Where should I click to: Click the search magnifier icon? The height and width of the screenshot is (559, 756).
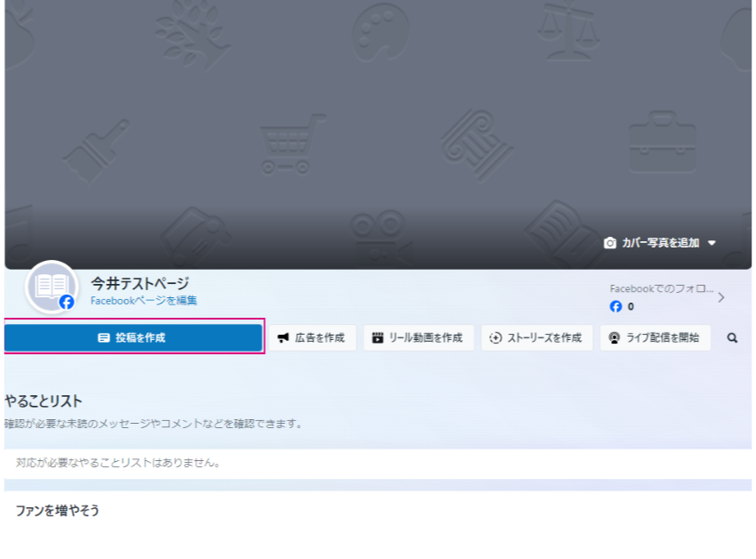tap(732, 338)
